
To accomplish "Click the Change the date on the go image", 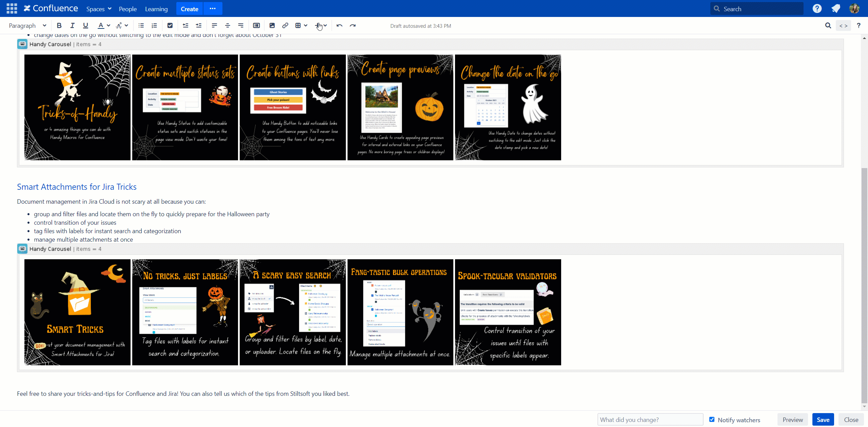I will 508,107.
